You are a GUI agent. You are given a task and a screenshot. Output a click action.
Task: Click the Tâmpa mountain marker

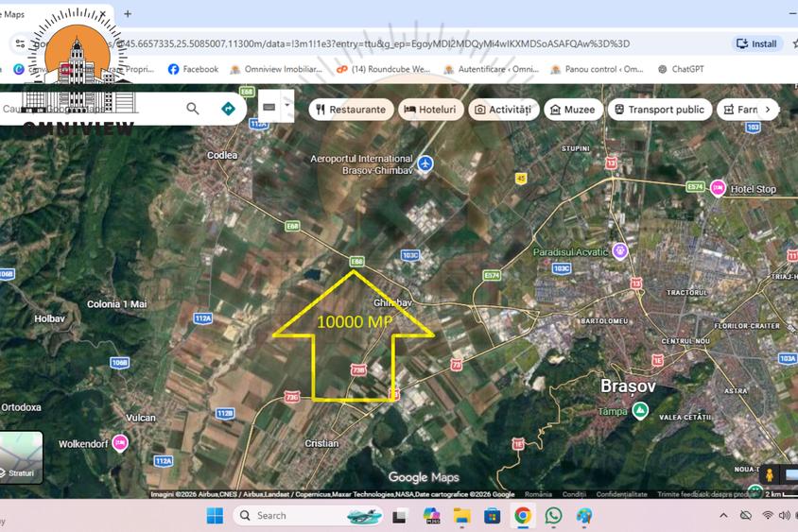[x=640, y=410]
